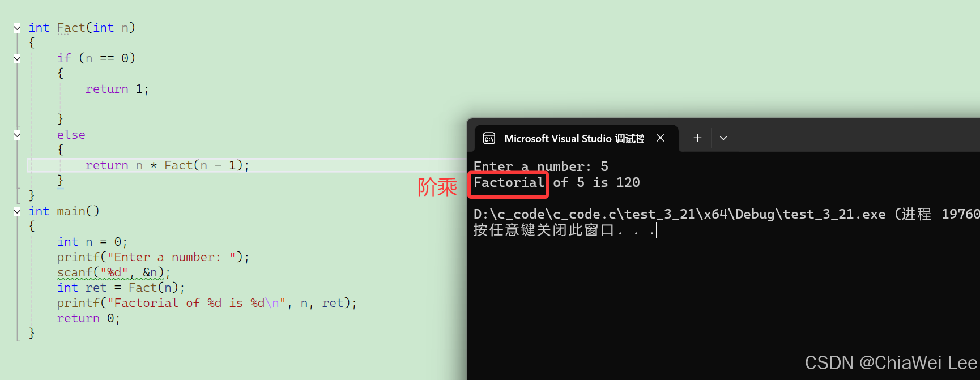Collapse the else block fold chevron
The height and width of the screenshot is (380, 980).
tap(17, 135)
